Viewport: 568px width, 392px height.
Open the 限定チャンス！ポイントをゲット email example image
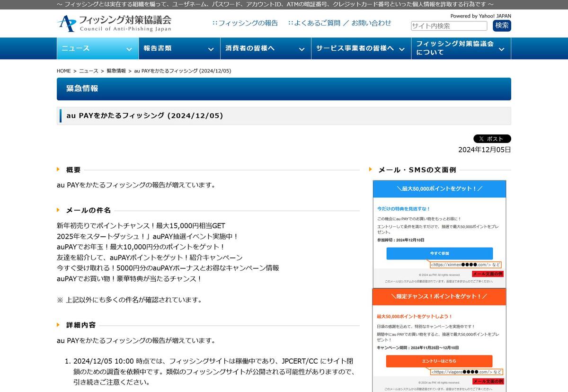[x=439, y=340]
